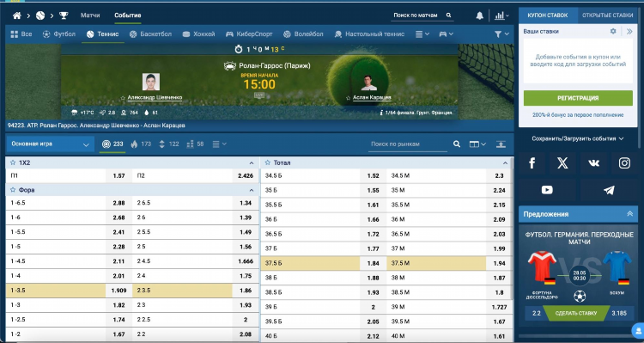Select the Хоккей sport tab
This screenshot has height=343, width=644.
199,34
